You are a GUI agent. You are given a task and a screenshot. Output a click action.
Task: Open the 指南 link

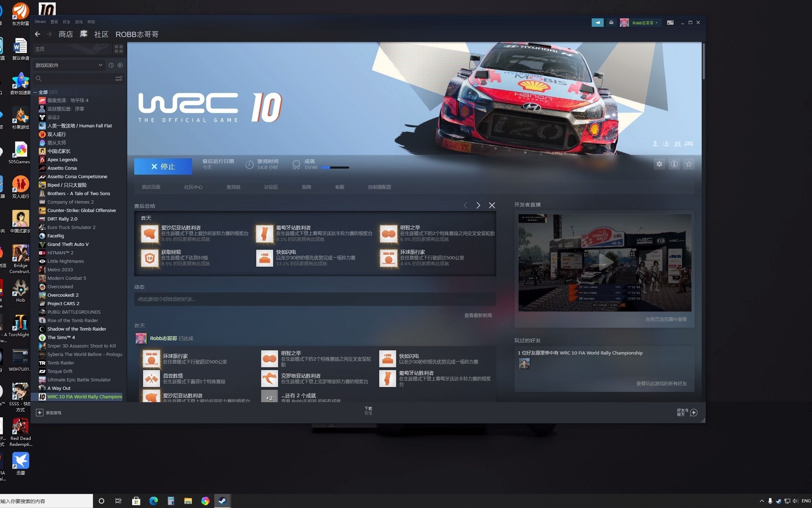pos(306,187)
